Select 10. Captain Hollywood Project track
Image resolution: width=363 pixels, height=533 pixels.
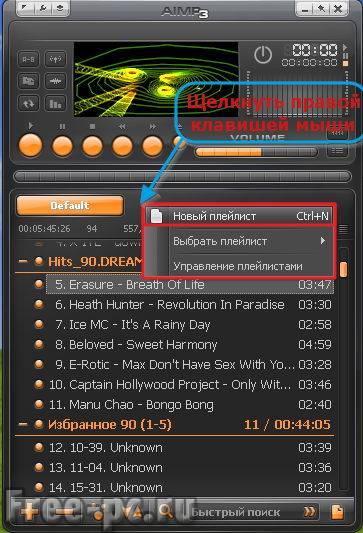click(190, 385)
